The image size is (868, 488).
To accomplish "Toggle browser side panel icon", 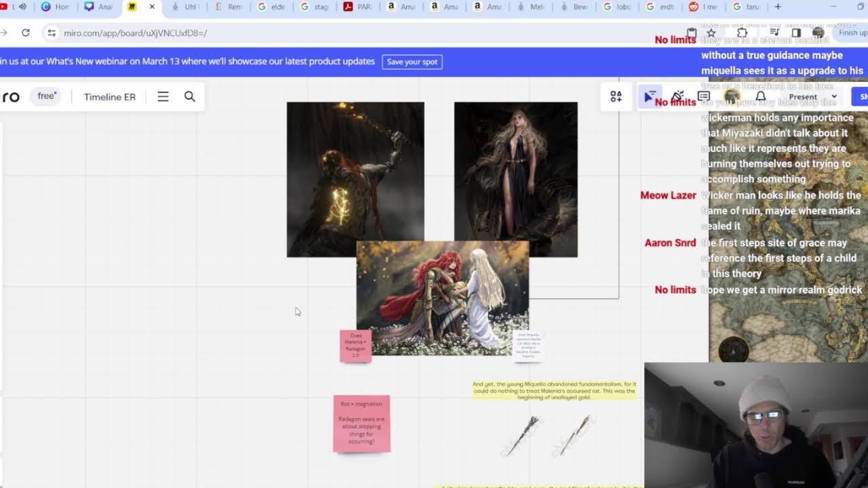I will pos(796,33).
